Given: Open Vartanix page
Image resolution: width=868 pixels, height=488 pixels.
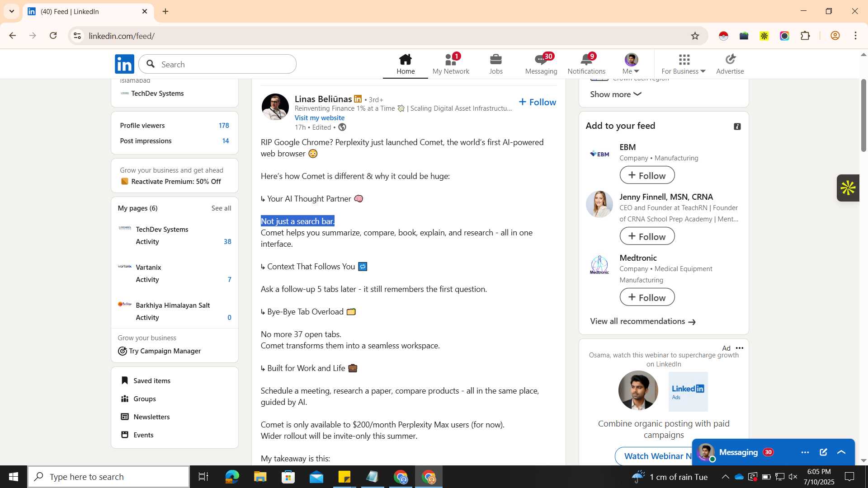Looking at the screenshot, I should coord(148,267).
